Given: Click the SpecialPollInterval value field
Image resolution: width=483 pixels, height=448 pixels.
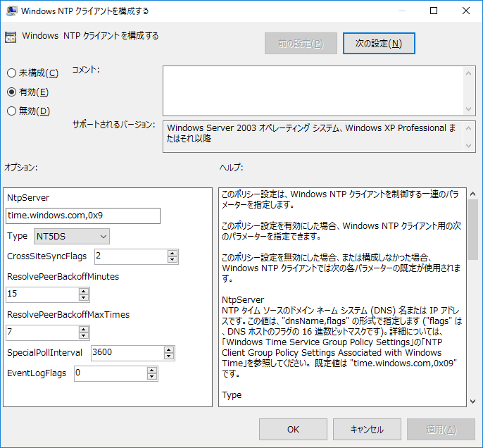Looking at the screenshot, I should (127, 353).
